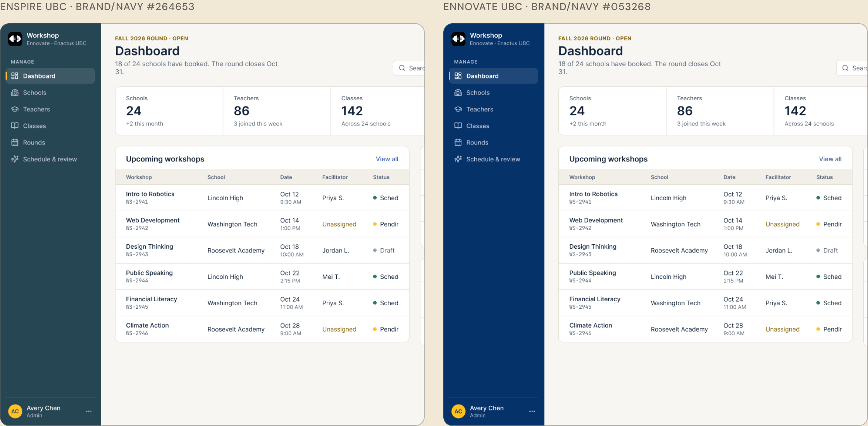Click Intro to Robotics row title in the Enspire table

[x=150, y=194]
